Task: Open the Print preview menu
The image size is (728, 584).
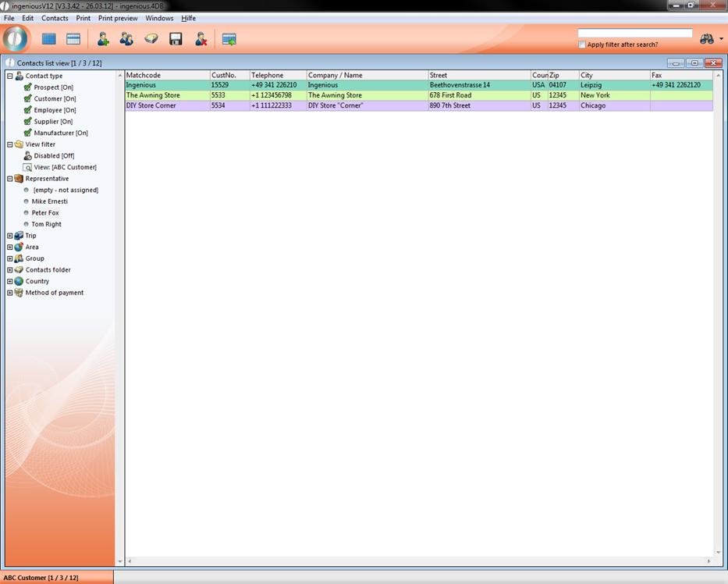Action: [x=118, y=18]
